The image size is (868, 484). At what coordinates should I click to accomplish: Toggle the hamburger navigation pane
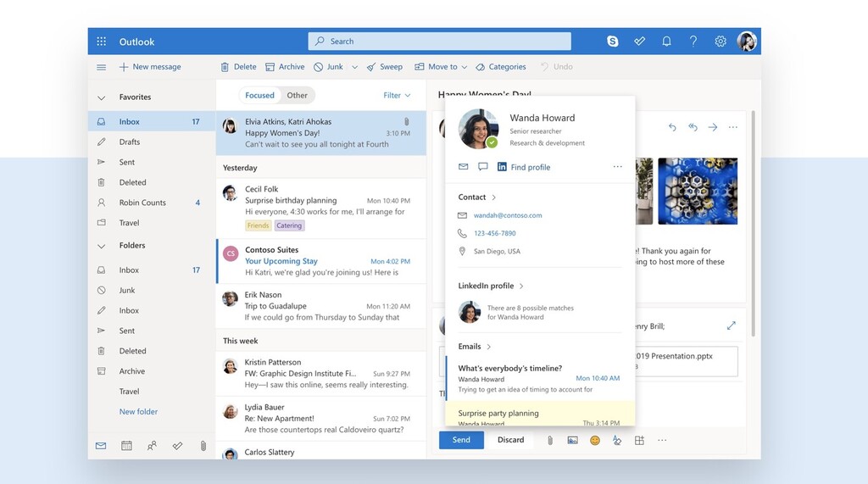(x=102, y=67)
